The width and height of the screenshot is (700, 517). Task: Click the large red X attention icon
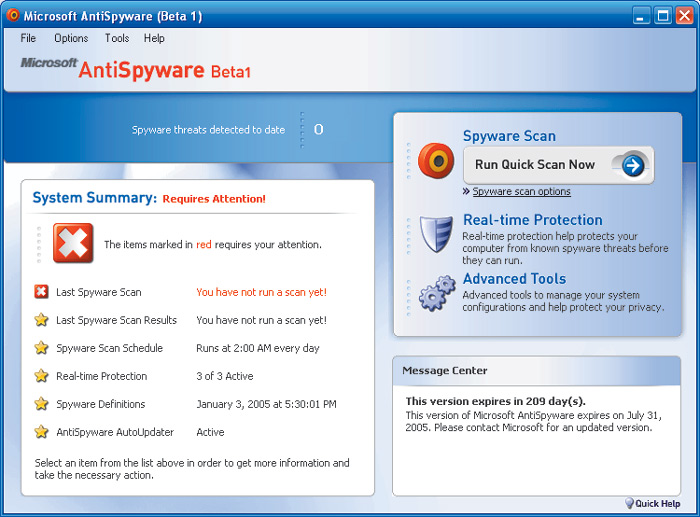[x=73, y=243]
